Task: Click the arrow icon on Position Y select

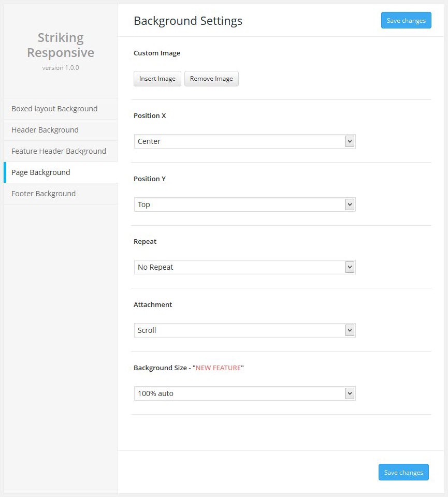Action: click(350, 204)
